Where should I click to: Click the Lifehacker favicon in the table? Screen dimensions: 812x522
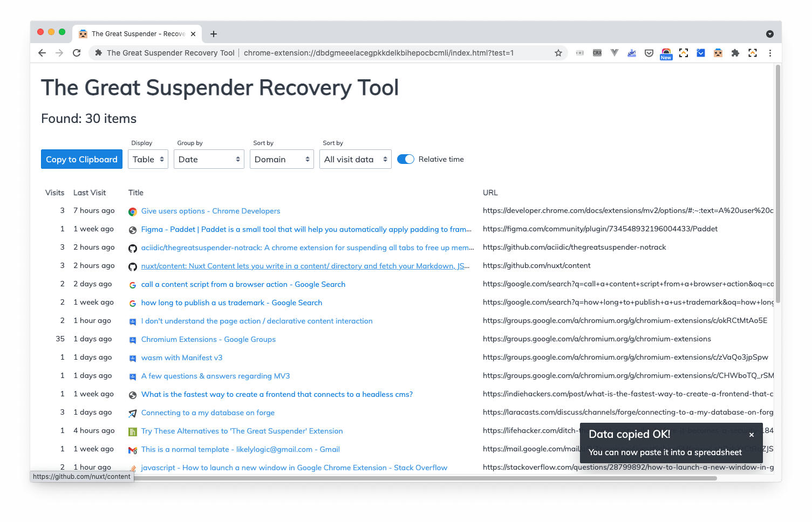coord(133,432)
